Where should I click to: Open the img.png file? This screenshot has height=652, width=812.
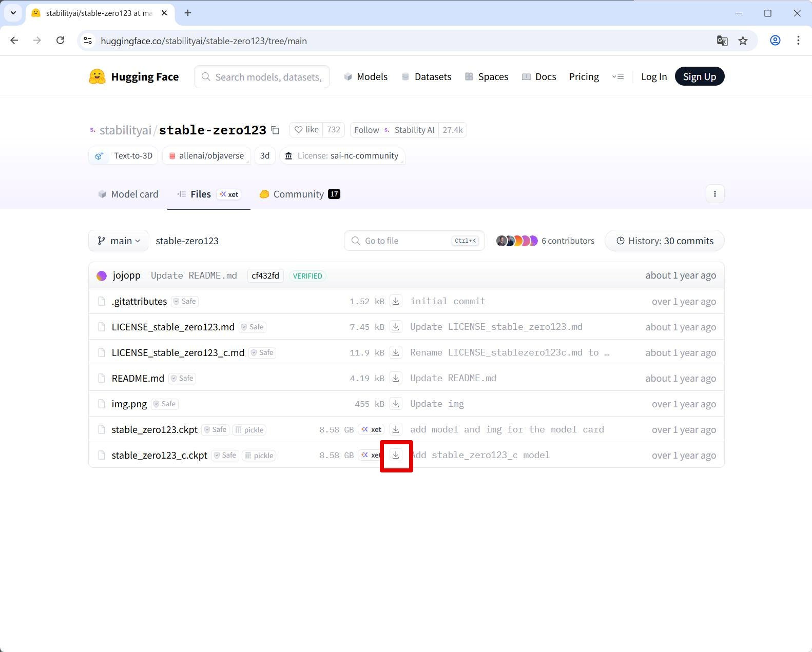point(129,404)
